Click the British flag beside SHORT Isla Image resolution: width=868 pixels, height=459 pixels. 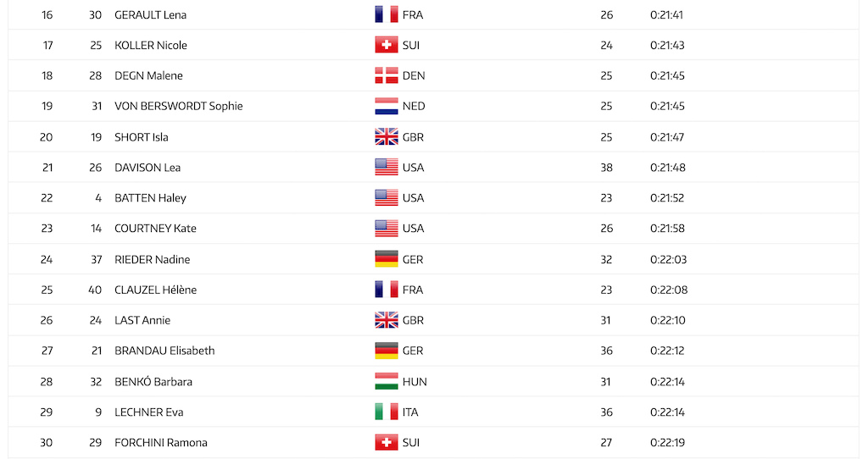click(387, 136)
